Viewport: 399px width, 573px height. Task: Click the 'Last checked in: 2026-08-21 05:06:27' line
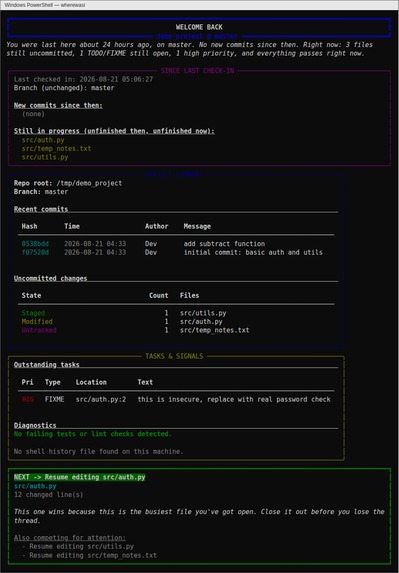83,79
